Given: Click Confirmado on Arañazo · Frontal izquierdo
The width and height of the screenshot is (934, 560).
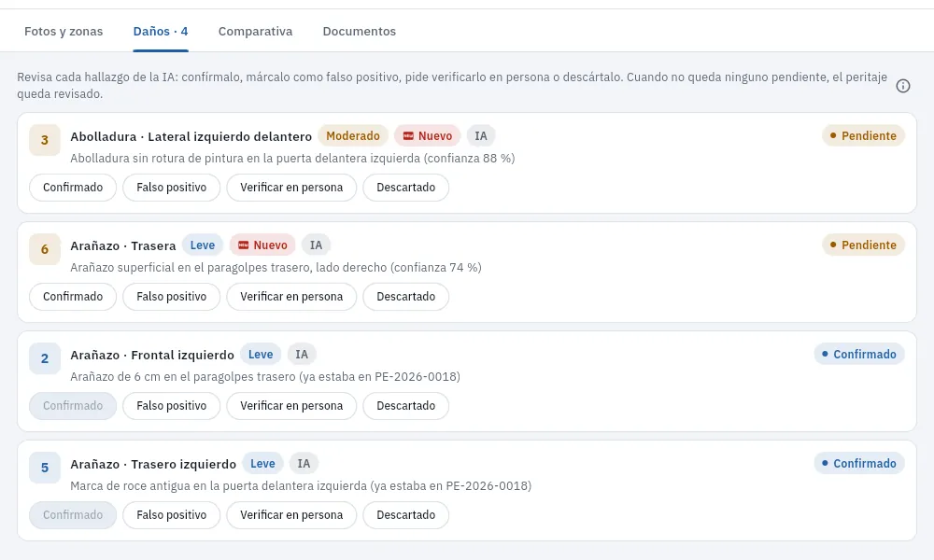Looking at the screenshot, I should pyautogui.click(x=73, y=406).
